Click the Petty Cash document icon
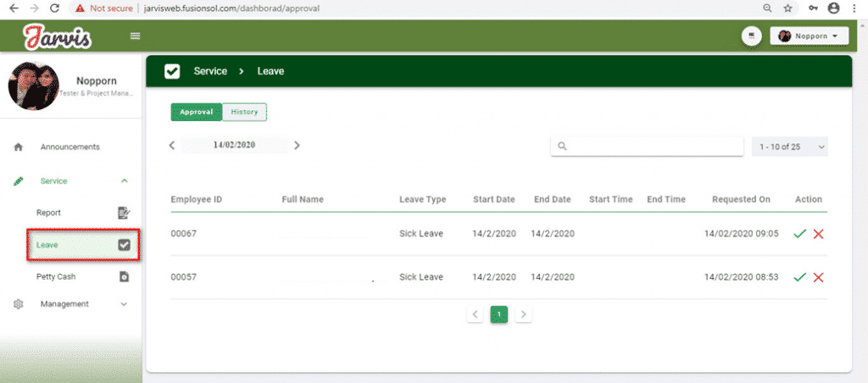The width and height of the screenshot is (868, 383). tap(124, 276)
